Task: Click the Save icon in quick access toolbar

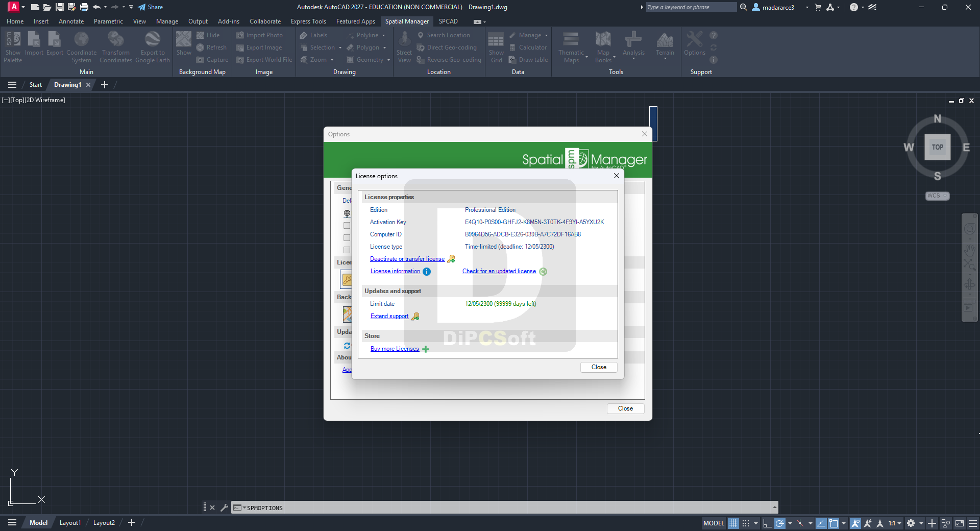Action: pos(60,7)
